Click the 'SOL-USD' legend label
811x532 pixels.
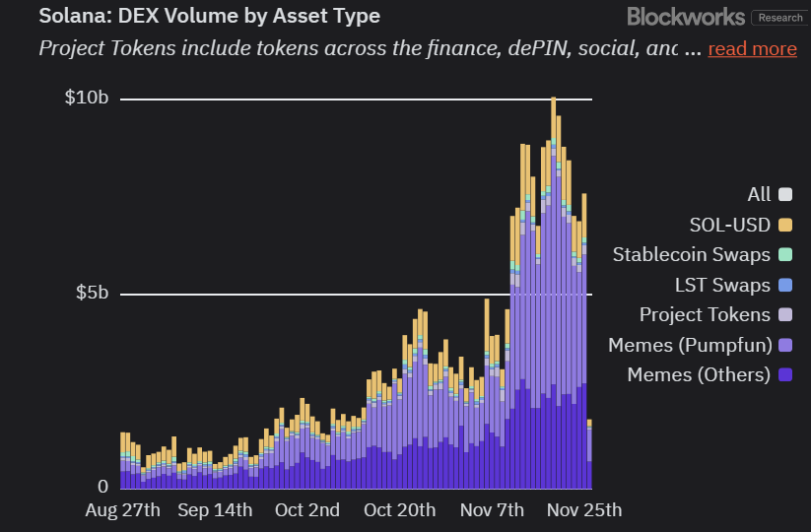coord(730,225)
